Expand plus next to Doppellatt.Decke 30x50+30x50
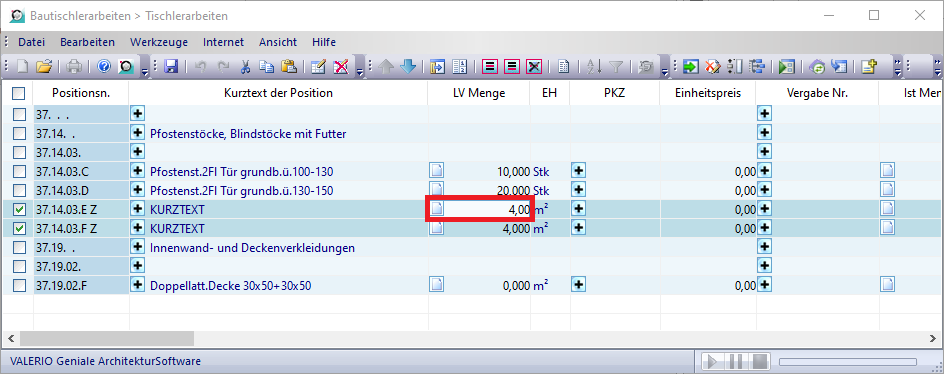 tap(138, 285)
